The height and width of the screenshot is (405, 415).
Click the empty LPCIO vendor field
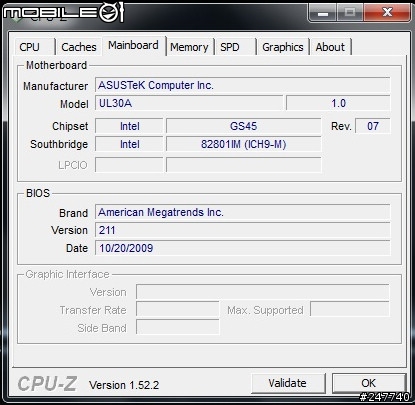[x=129, y=165]
